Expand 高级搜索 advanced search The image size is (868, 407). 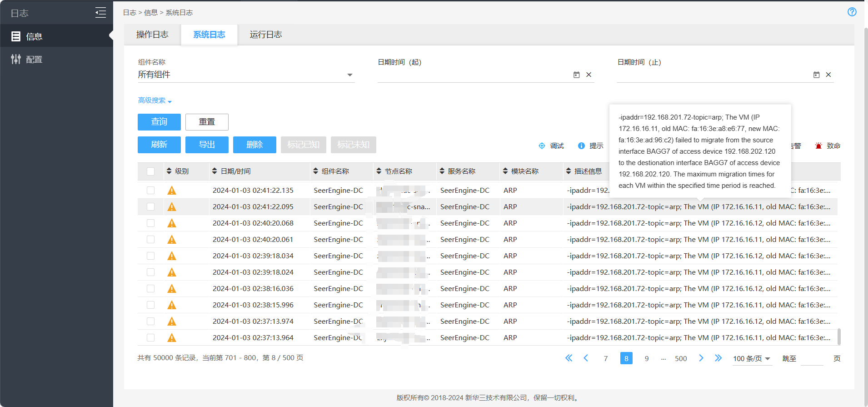coord(155,100)
